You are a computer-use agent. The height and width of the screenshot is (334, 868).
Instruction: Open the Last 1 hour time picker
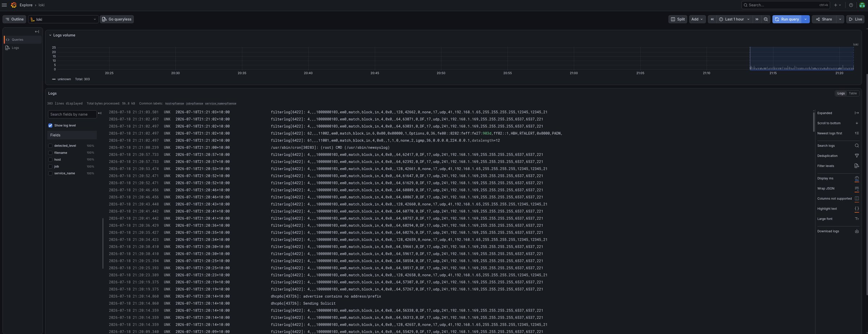tap(734, 19)
